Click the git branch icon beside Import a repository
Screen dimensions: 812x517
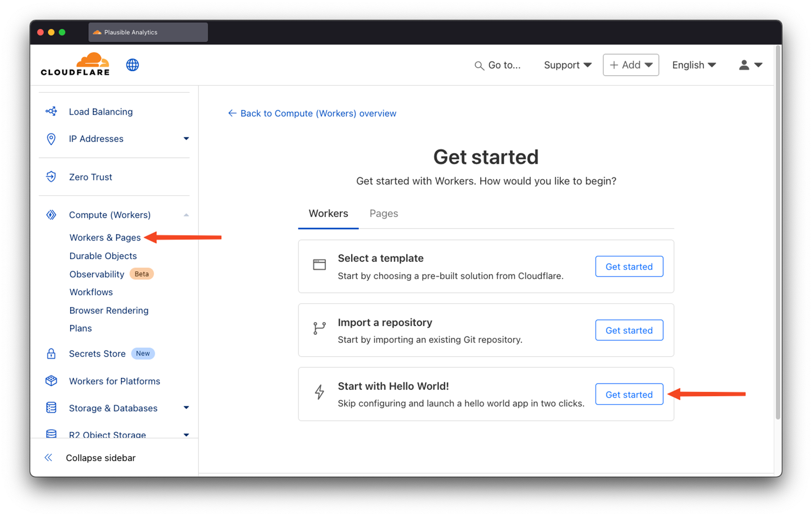319,328
